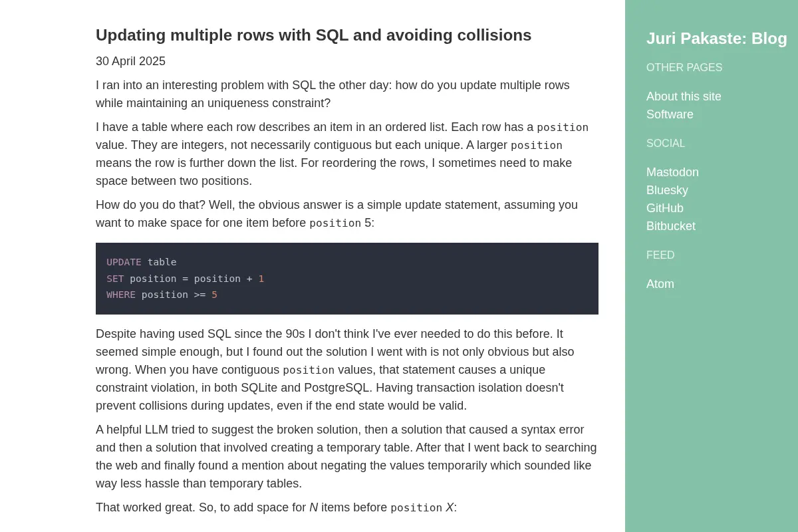The height and width of the screenshot is (532, 798).
Task: Click the SET position line in the code
Action: 186,279
